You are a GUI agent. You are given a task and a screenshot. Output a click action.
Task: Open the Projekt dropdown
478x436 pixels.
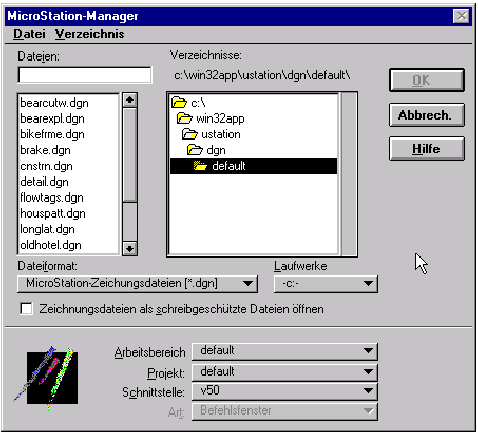(x=285, y=372)
